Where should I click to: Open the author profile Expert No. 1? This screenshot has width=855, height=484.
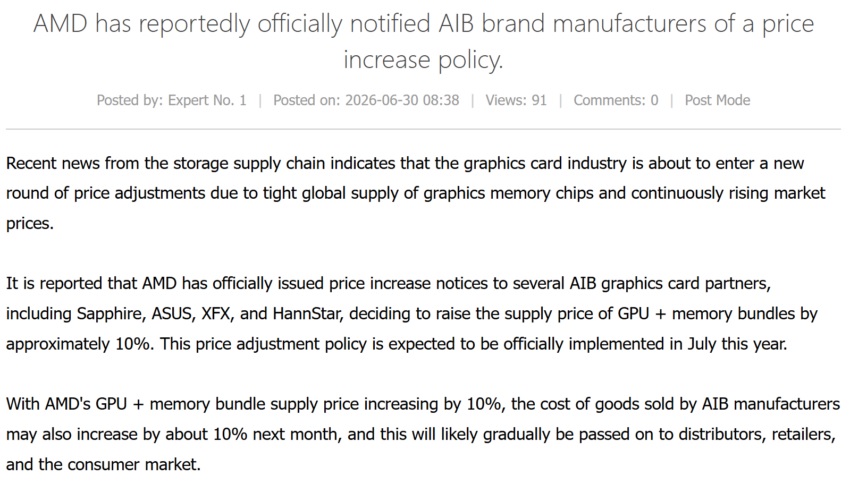pos(207,100)
